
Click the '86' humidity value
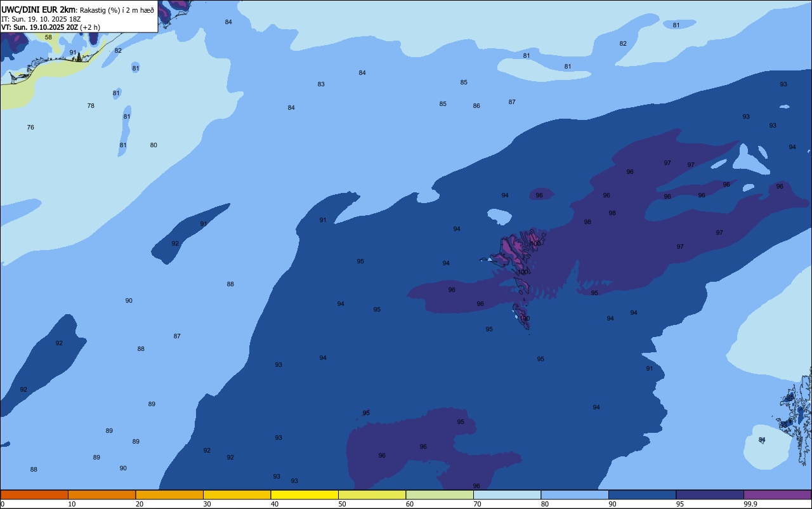pos(476,106)
